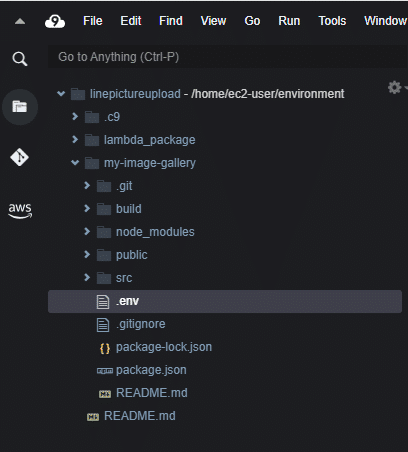Collapse the linepictureupload root folder

click(61, 94)
